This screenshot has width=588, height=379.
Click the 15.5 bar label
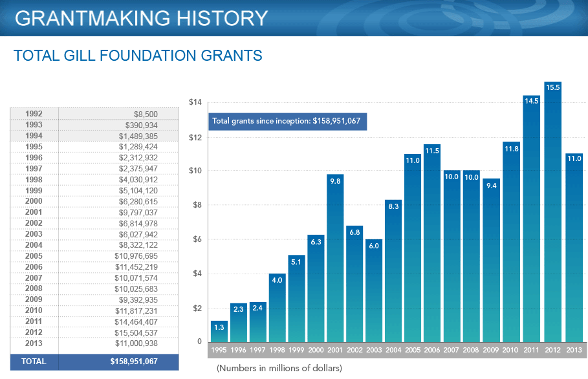tap(553, 87)
